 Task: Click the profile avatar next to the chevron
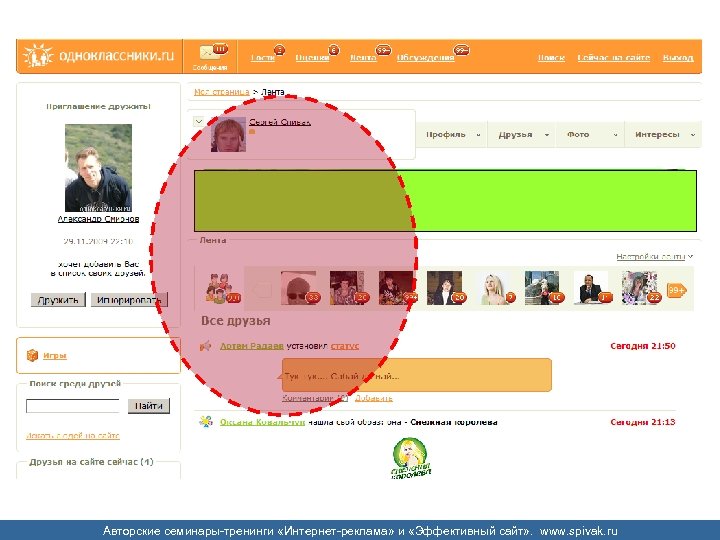point(228,135)
